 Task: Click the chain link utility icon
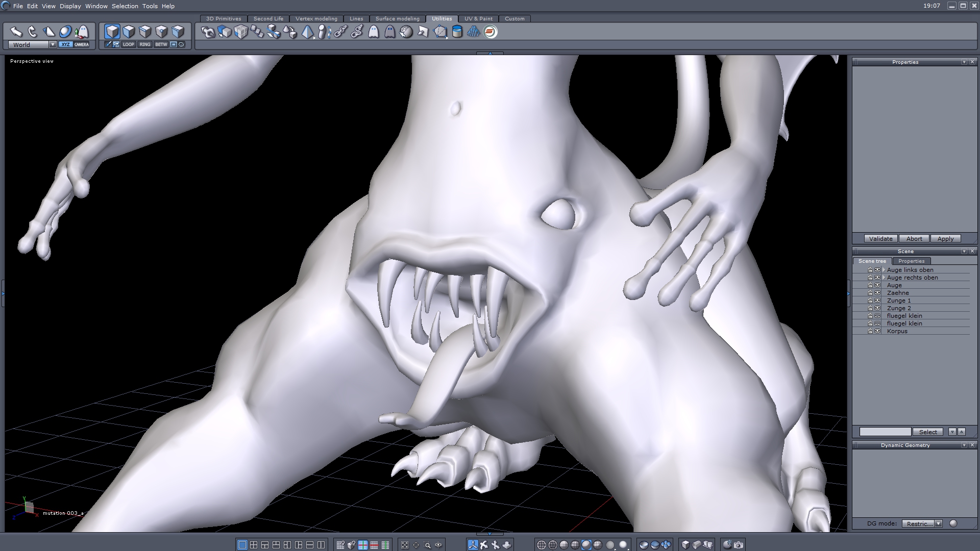click(x=340, y=32)
